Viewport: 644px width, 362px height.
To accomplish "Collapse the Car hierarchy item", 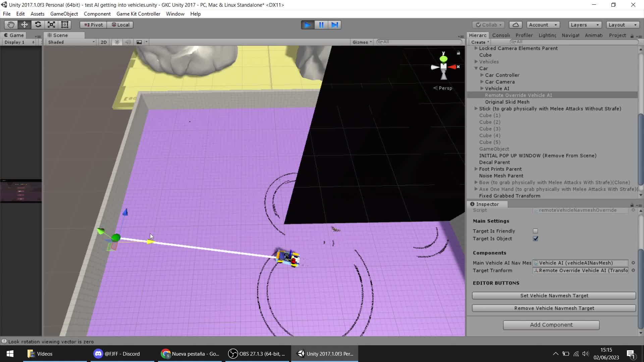I will 476,68.
